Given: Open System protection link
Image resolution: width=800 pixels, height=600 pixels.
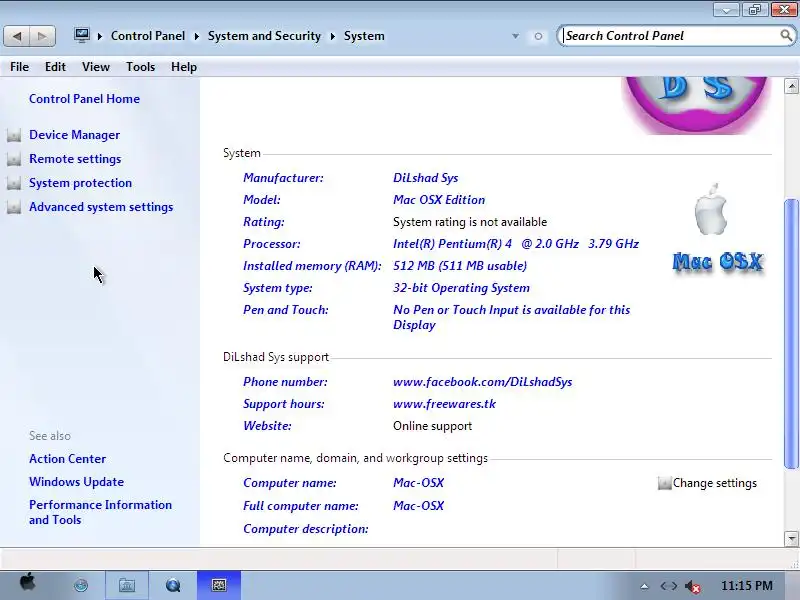Looking at the screenshot, I should (x=81, y=183).
